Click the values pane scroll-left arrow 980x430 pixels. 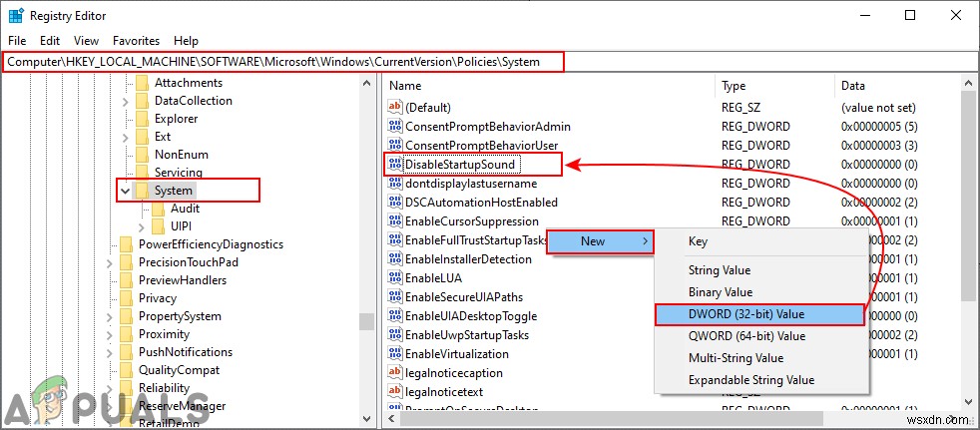coord(394,417)
